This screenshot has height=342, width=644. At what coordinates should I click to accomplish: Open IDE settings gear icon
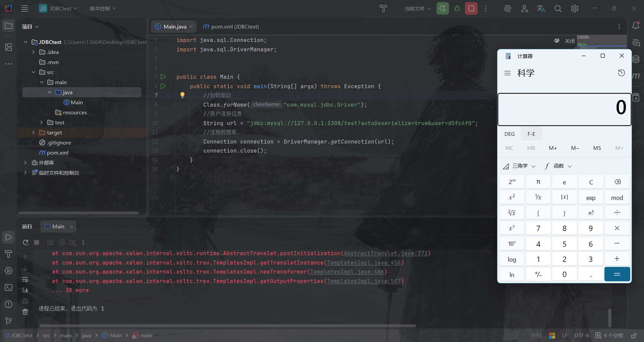(x=575, y=9)
